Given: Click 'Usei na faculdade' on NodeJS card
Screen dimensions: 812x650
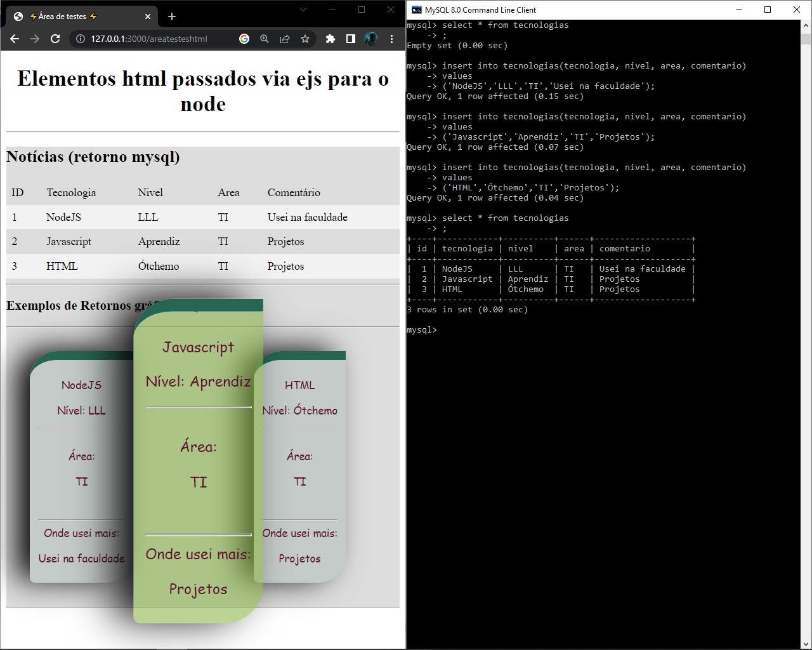Looking at the screenshot, I should (81, 559).
